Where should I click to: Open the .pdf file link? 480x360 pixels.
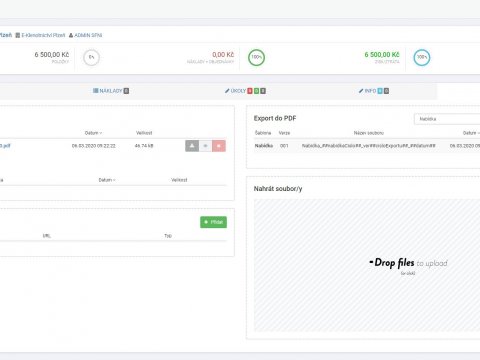[x=5, y=146]
